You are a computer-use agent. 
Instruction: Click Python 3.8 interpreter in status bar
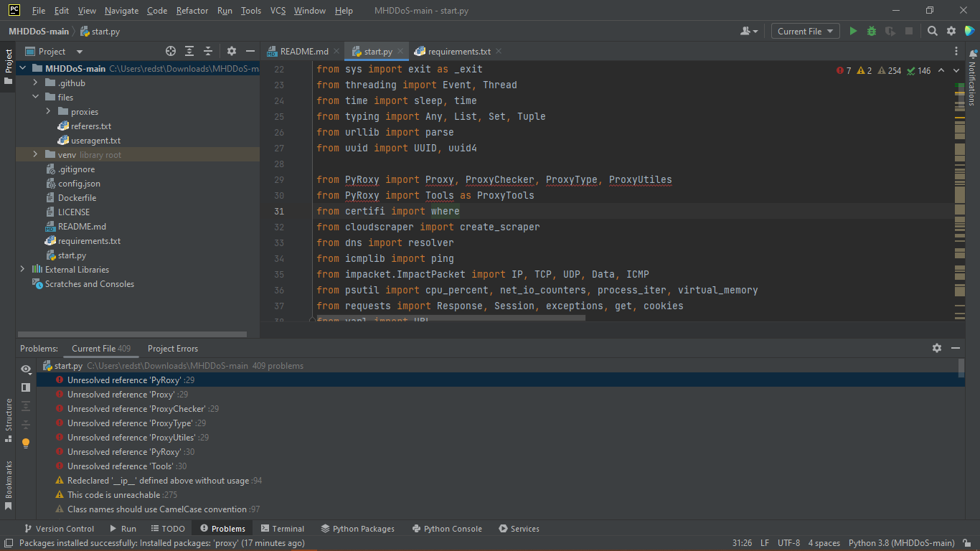(x=901, y=543)
